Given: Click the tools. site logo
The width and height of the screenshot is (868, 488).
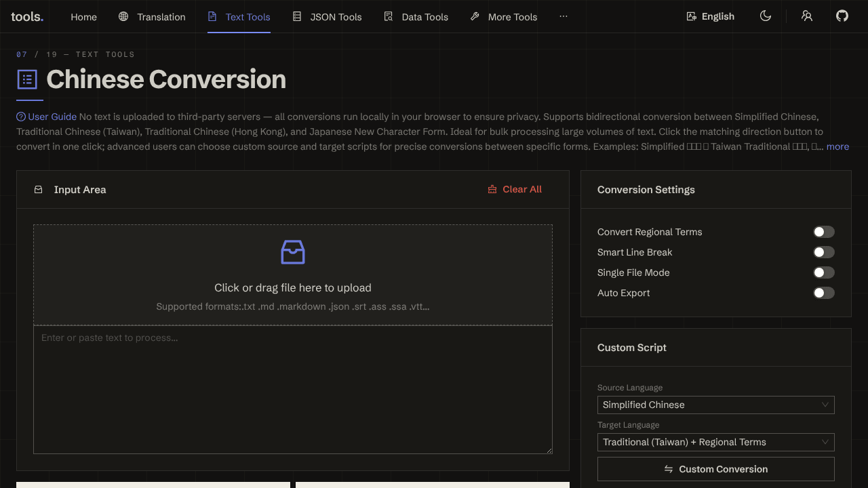Looking at the screenshot, I should point(27,16).
